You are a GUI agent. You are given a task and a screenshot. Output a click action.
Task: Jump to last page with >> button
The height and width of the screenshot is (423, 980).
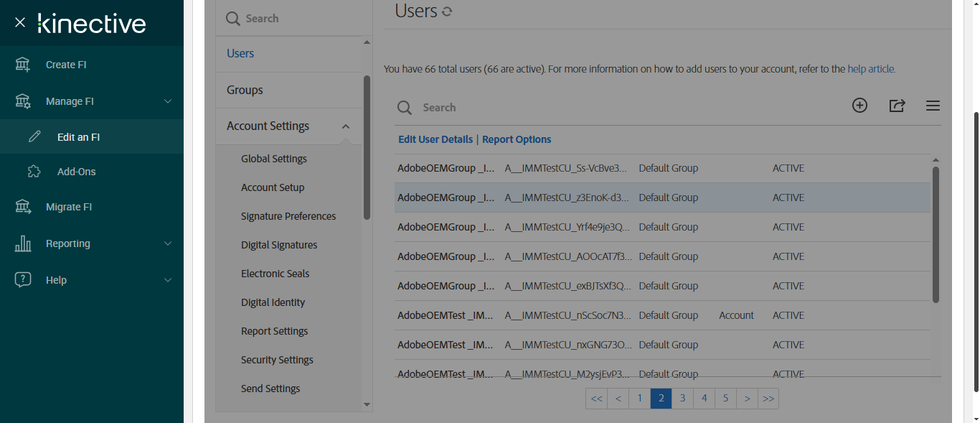coord(768,399)
